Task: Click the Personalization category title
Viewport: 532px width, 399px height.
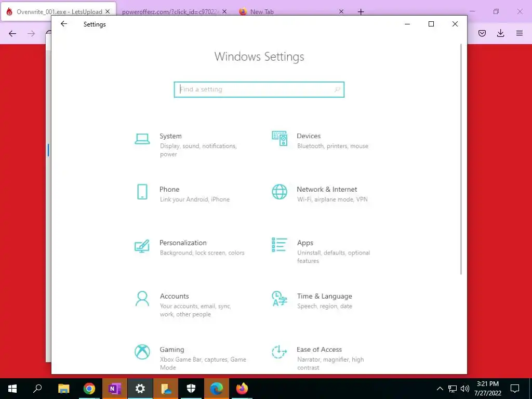Action: (183, 243)
